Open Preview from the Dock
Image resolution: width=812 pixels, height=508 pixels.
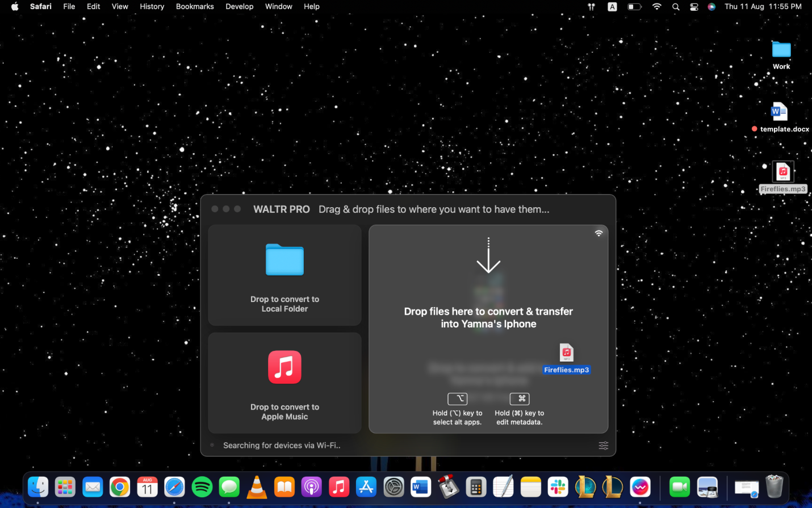click(707, 487)
